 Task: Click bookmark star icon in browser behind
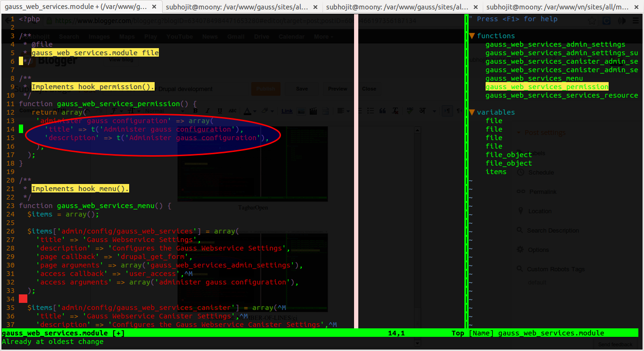pos(592,21)
